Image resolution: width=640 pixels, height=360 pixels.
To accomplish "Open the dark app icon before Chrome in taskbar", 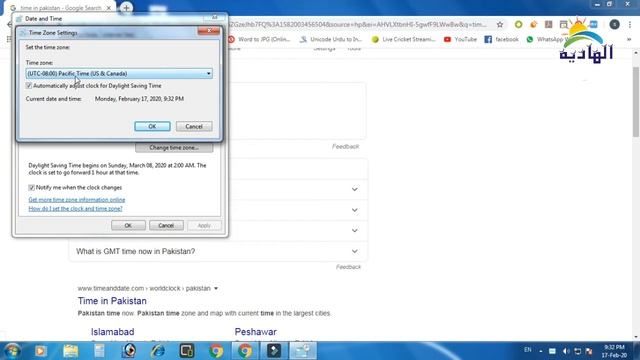I will coord(187,351).
